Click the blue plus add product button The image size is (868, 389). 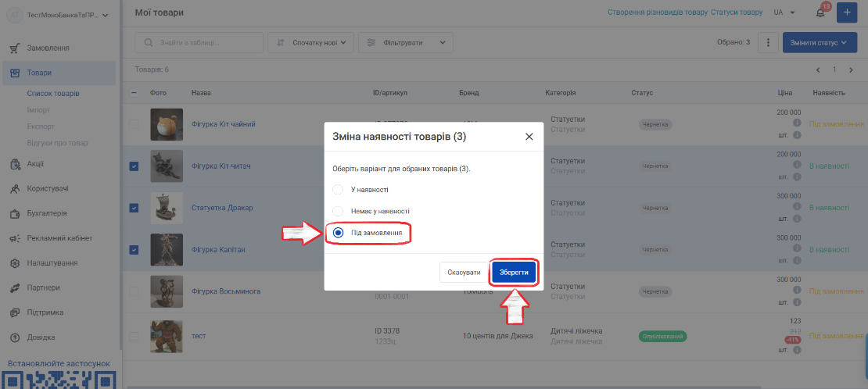pos(847,12)
